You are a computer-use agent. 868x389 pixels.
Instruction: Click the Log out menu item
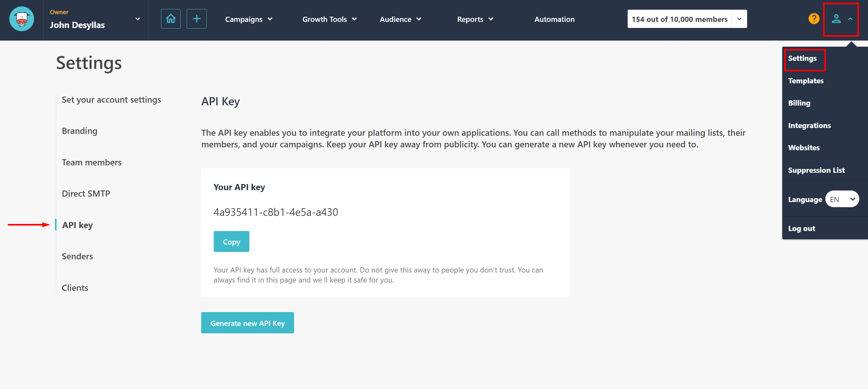point(802,228)
